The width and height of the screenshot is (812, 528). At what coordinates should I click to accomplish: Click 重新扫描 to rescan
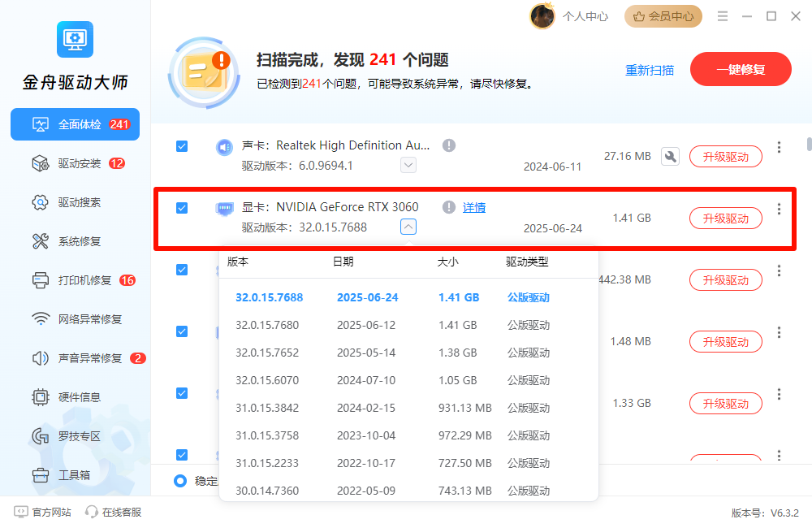(x=650, y=70)
